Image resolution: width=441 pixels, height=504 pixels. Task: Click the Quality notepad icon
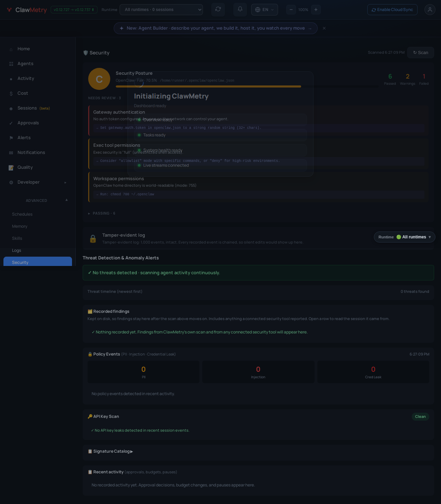pyautogui.click(x=11, y=168)
